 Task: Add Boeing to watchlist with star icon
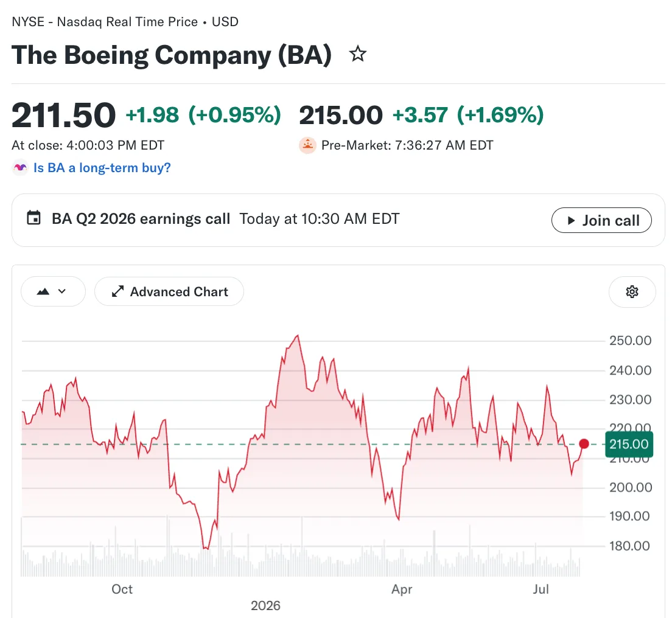[x=357, y=54]
